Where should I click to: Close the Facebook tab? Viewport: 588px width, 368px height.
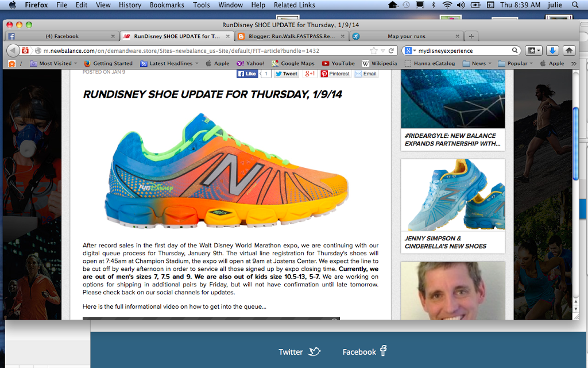pos(113,36)
